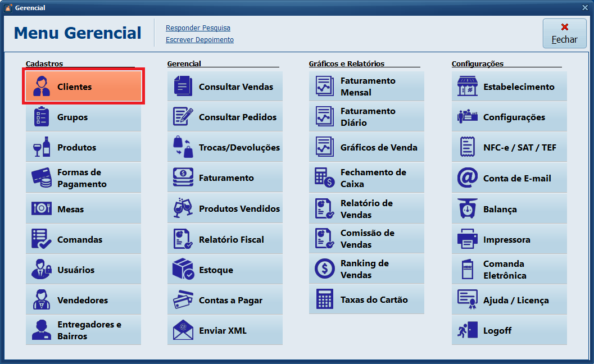This screenshot has width=594, height=364.
Task: Click the Produtos wine bottle icon
Action: click(x=42, y=147)
